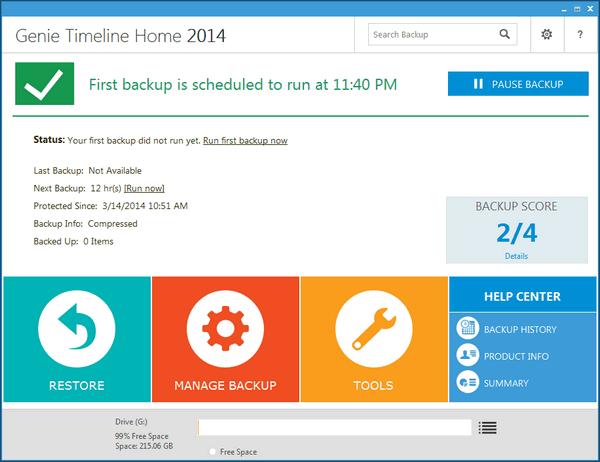Click the RESTORE tile label
Viewport: 600px width, 462px height.
point(77,385)
